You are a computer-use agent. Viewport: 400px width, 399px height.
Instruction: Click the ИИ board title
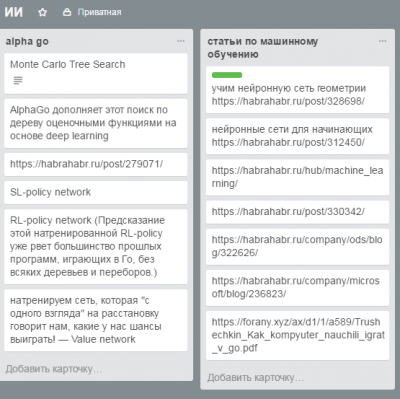[x=14, y=12]
